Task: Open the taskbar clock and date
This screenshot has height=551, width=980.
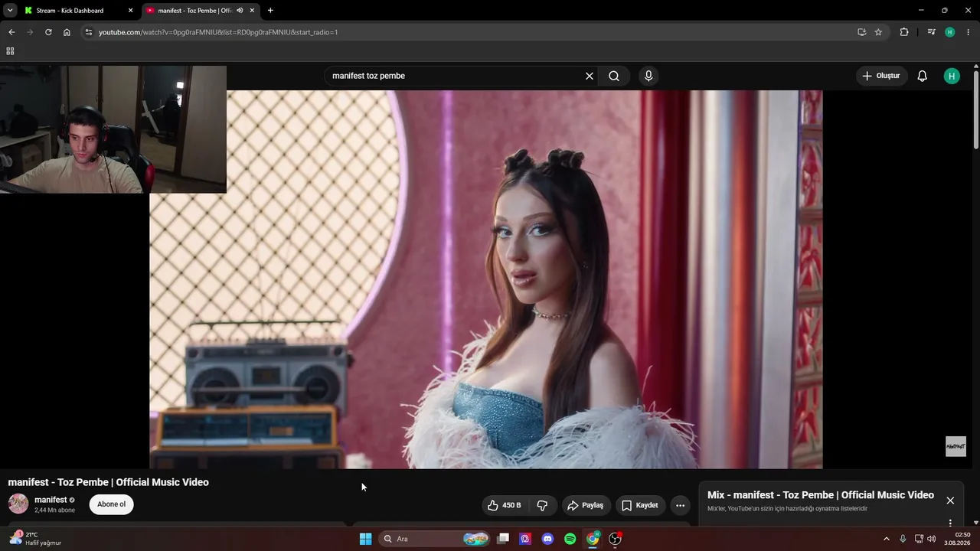Action: click(957, 539)
